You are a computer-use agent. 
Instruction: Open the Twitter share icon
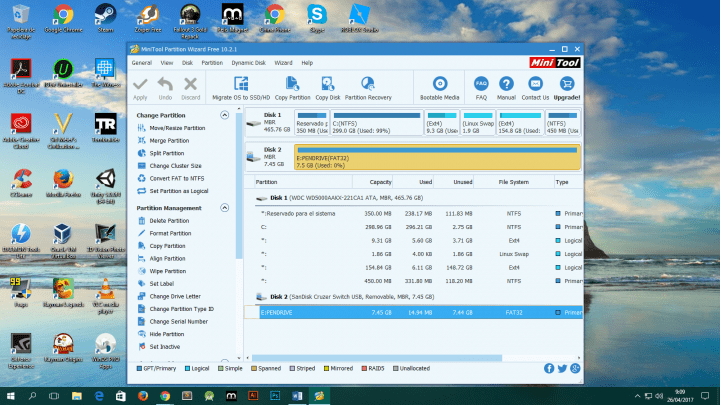tap(562, 369)
